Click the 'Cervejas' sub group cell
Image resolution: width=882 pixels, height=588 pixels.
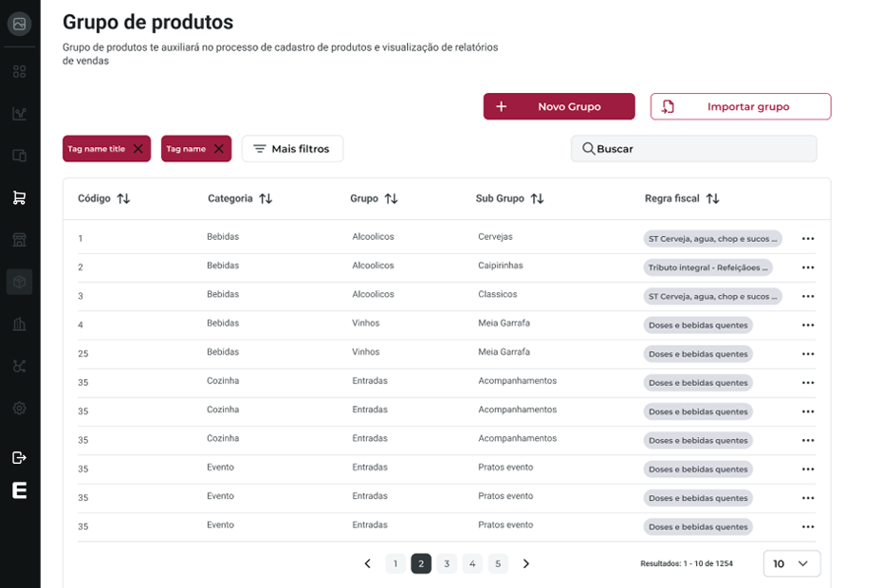tap(496, 236)
